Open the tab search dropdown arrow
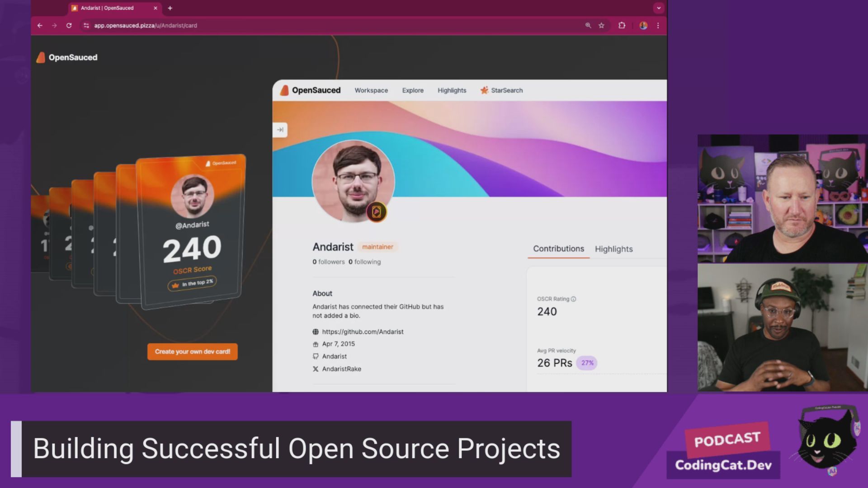 point(659,8)
